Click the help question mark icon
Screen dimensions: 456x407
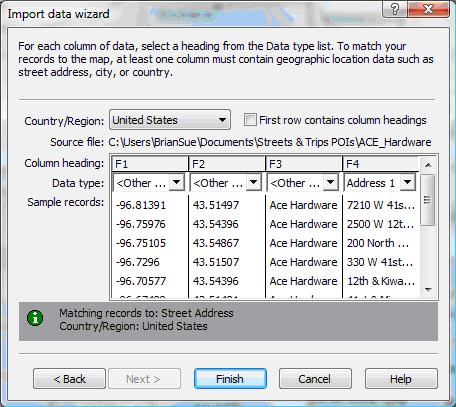[x=395, y=9]
